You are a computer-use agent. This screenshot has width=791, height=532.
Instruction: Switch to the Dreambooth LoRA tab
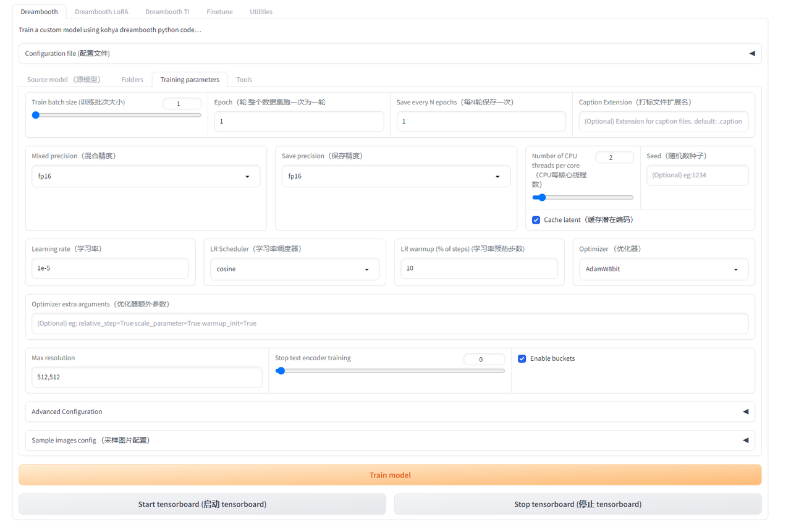[x=101, y=12]
